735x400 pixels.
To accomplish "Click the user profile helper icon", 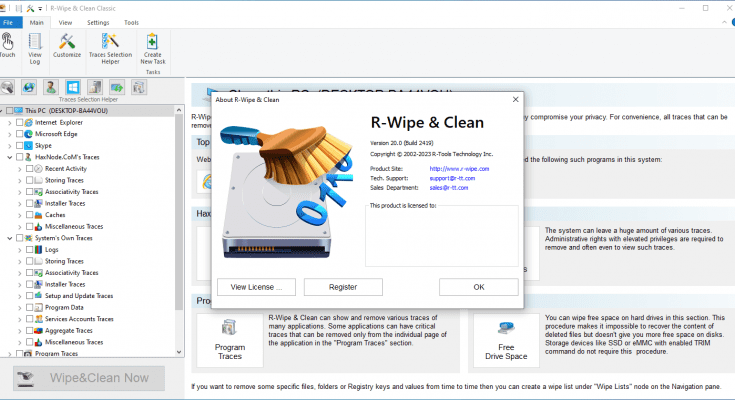I will point(51,88).
